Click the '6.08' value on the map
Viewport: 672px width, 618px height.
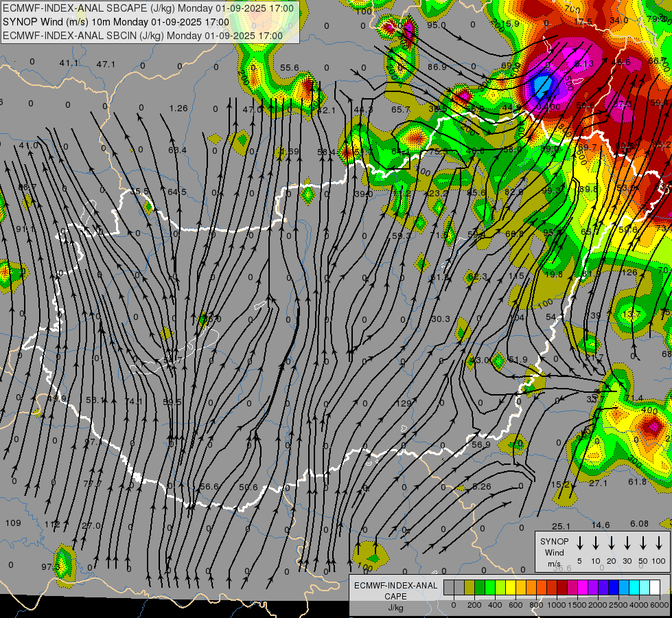coord(640,524)
